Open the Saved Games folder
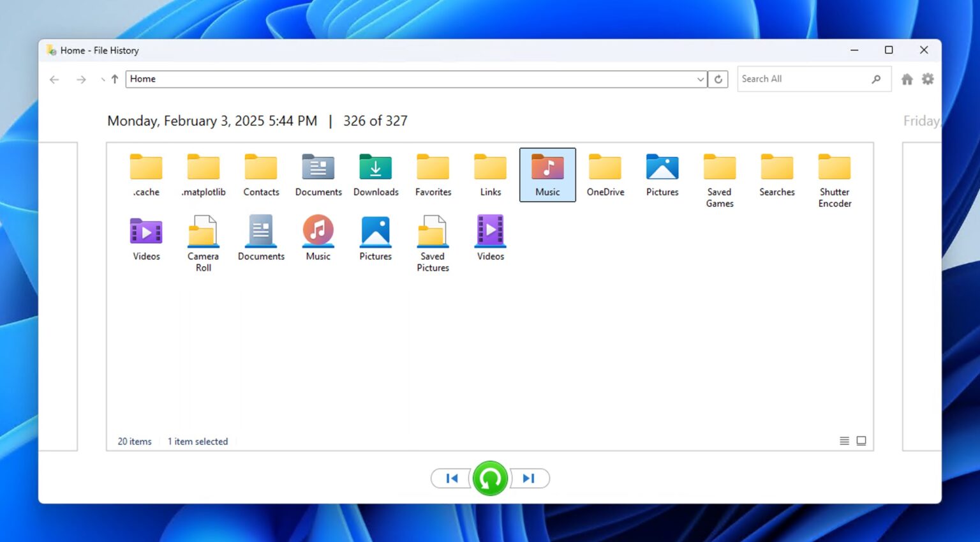 click(x=719, y=169)
